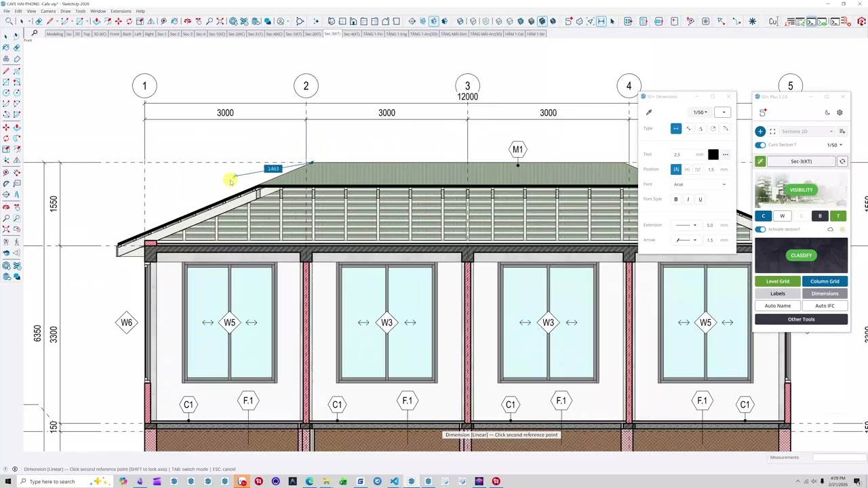Screen dimensions: 868x488
Task: Click the asterisk star tool in top toolbar
Action: point(752,21)
